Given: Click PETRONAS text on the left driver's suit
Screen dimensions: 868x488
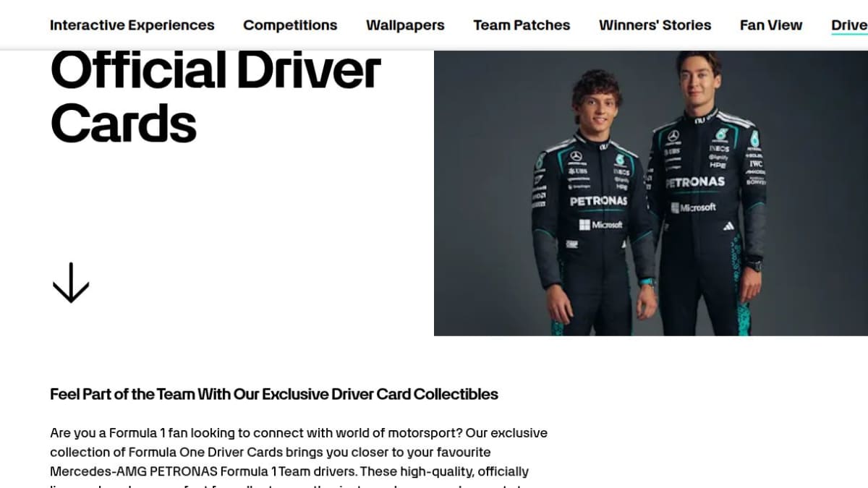Looking at the screenshot, I should (x=598, y=201).
